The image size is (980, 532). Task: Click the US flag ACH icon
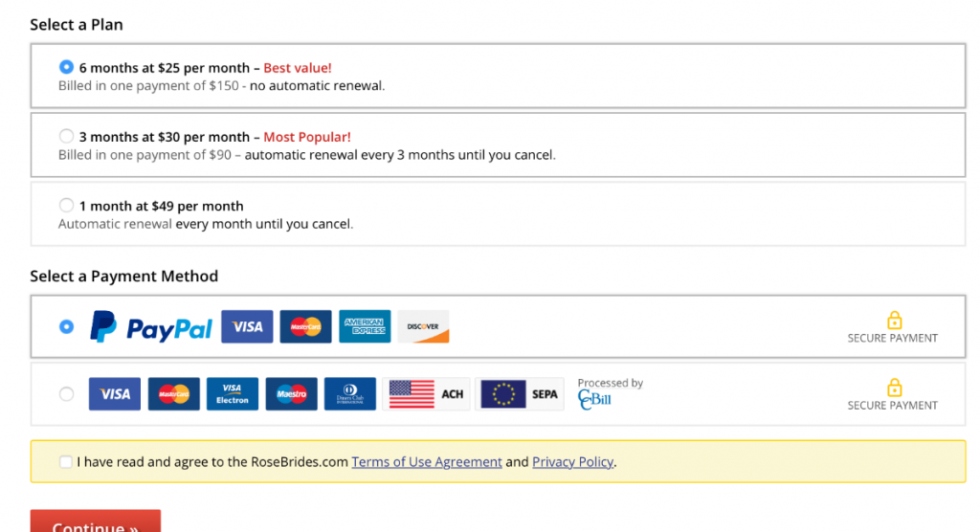pyautogui.click(x=426, y=393)
